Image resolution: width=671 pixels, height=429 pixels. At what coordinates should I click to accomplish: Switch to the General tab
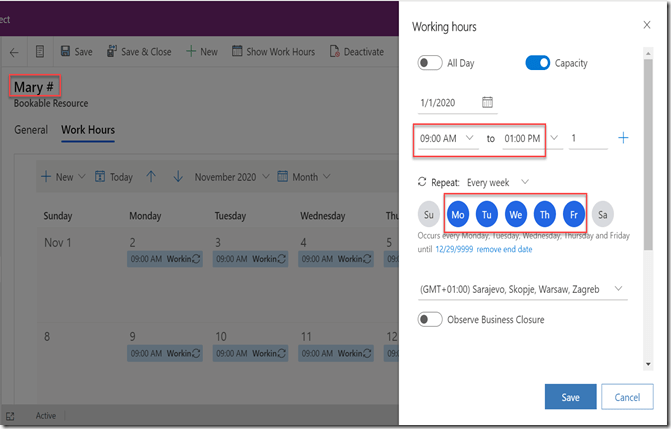pyautogui.click(x=31, y=130)
